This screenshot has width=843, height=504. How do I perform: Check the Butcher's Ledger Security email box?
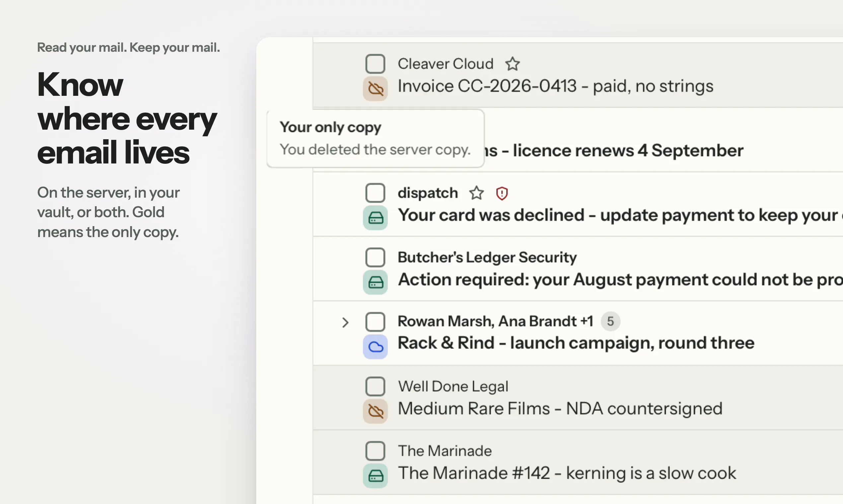coord(375,257)
